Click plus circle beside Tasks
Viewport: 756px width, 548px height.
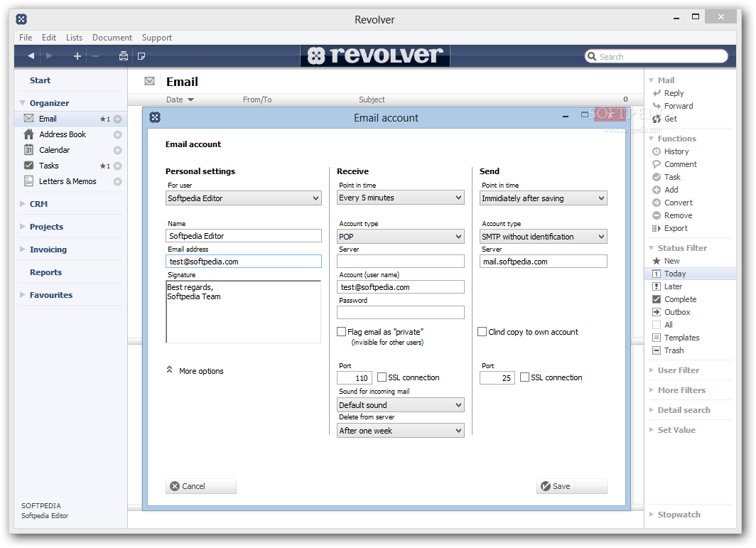118,166
